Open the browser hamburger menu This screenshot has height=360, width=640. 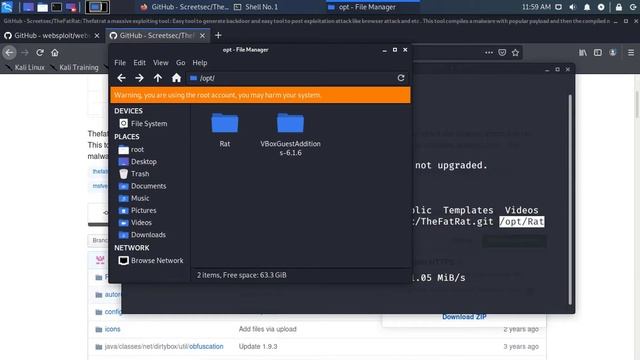coord(631,53)
